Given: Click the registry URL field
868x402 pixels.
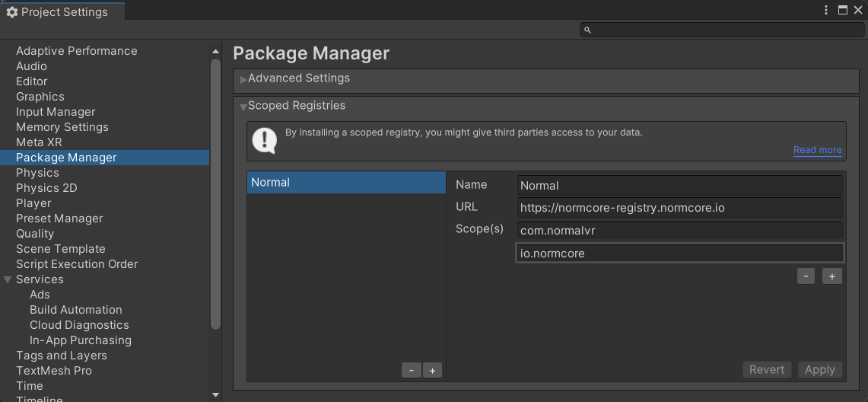Looking at the screenshot, I should click(x=679, y=207).
